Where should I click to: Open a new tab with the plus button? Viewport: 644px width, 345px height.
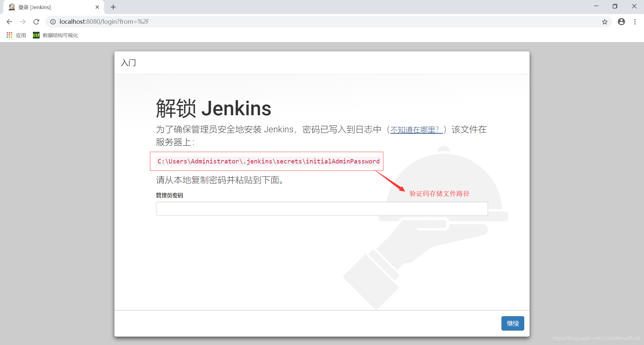tap(113, 7)
